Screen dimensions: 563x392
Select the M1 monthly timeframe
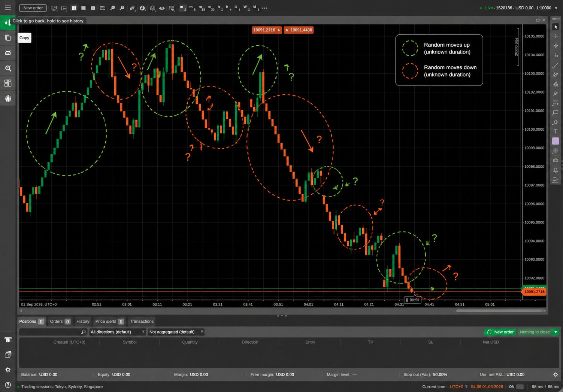[x=256, y=8]
